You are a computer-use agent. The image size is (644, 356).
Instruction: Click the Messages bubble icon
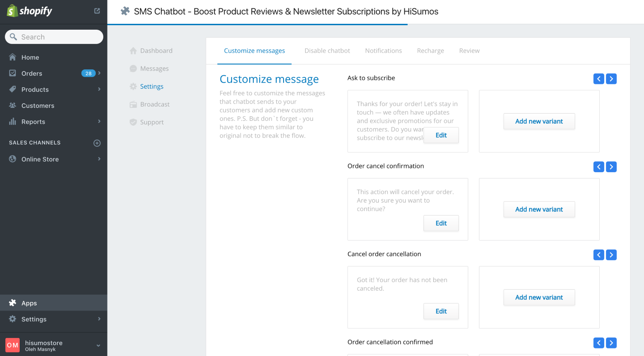coord(133,69)
